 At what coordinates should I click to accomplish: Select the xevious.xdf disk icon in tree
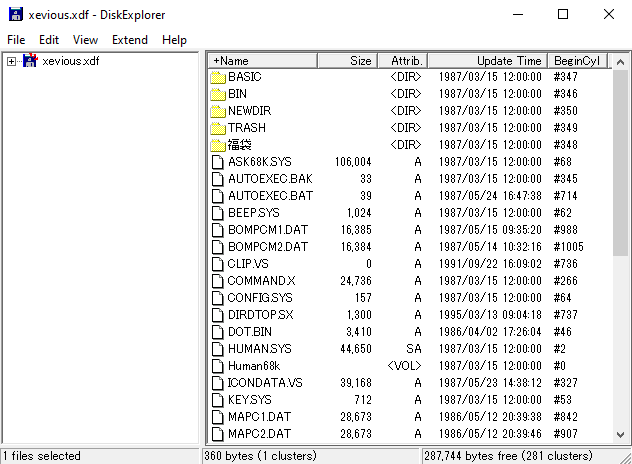coord(30,60)
